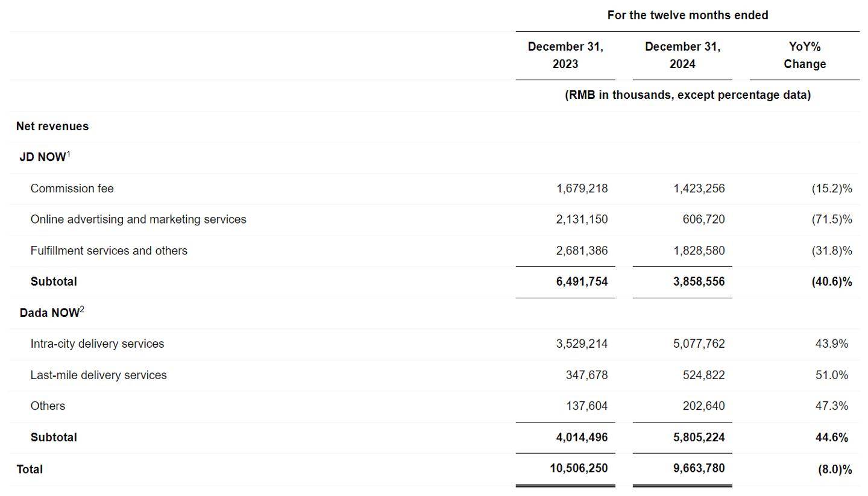Select the JD NOW footnote 1 superscript
Viewport: 868px width, 496px height.
[x=69, y=154]
